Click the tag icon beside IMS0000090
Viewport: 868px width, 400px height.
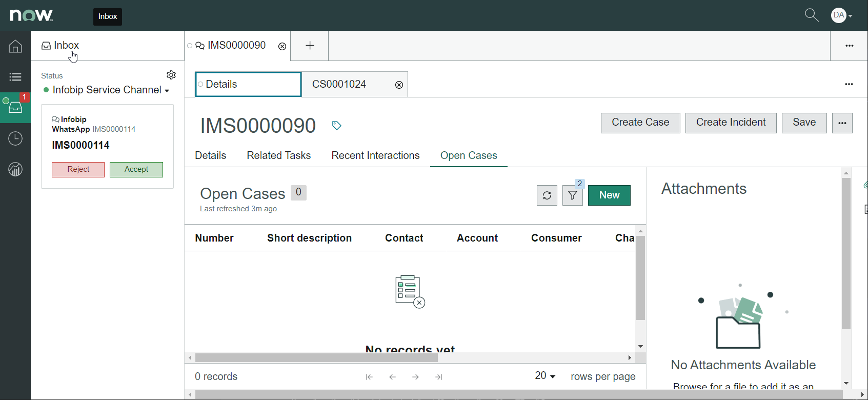coord(336,126)
